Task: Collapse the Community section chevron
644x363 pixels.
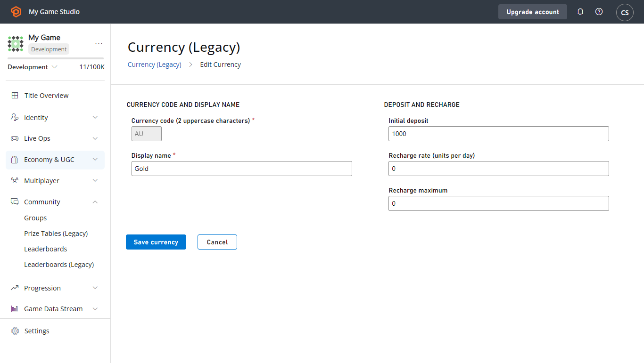Action: coord(95,202)
